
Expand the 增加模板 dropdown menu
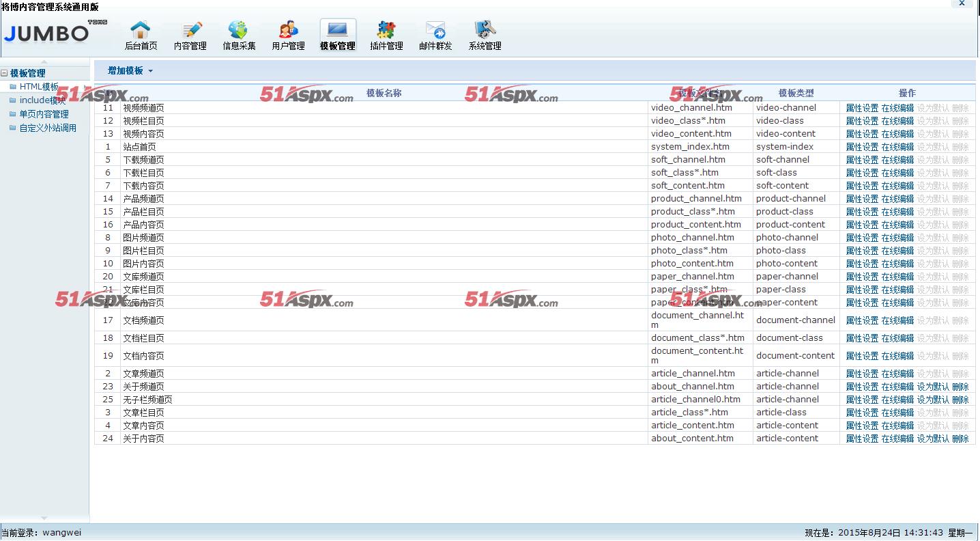130,71
